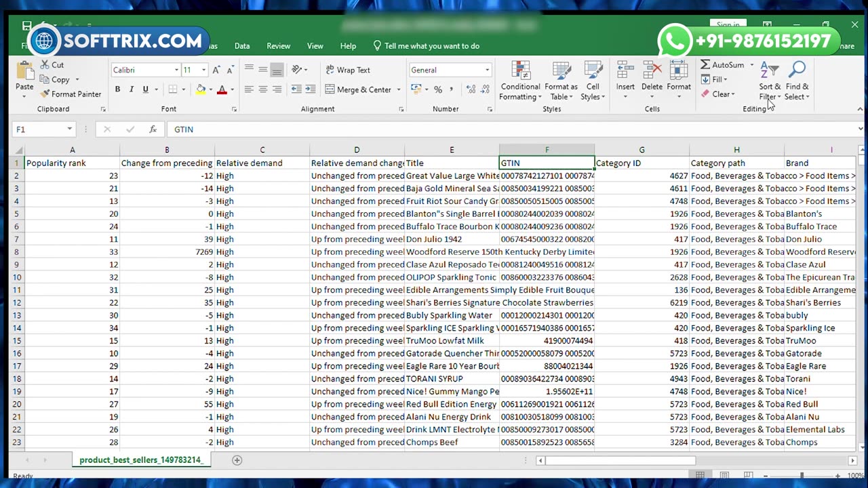
Task: Click the Paste clipboard icon
Action: [24, 72]
